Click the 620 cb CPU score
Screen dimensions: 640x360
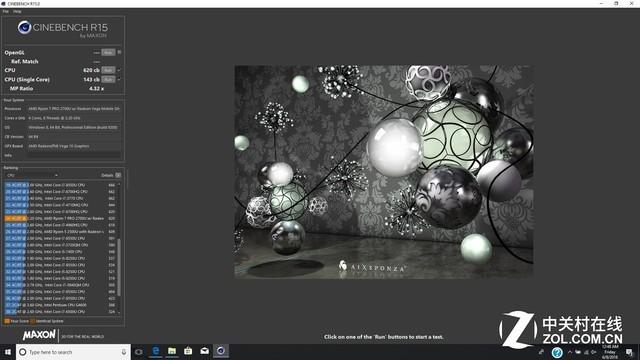pyautogui.click(x=91, y=70)
